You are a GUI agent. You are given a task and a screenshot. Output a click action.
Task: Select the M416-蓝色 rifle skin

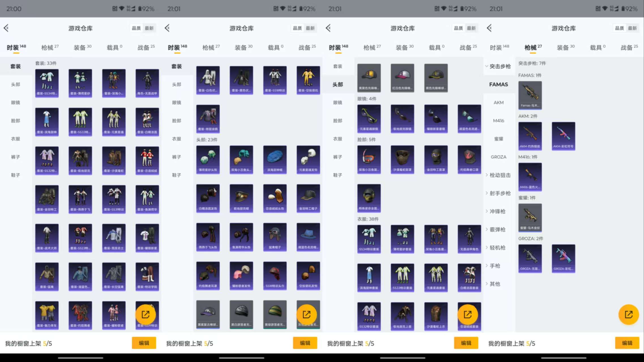pyautogui.click(x=530, y=177)
